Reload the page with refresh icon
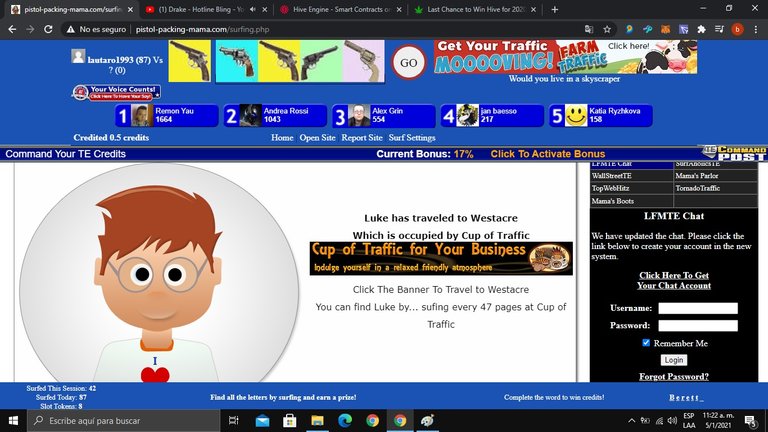 click(48, 29)
